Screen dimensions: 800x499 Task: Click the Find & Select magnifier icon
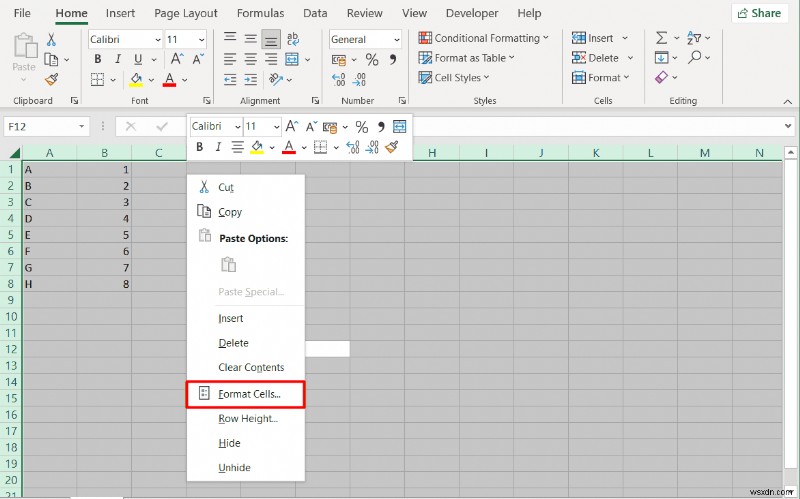[694, 57]
